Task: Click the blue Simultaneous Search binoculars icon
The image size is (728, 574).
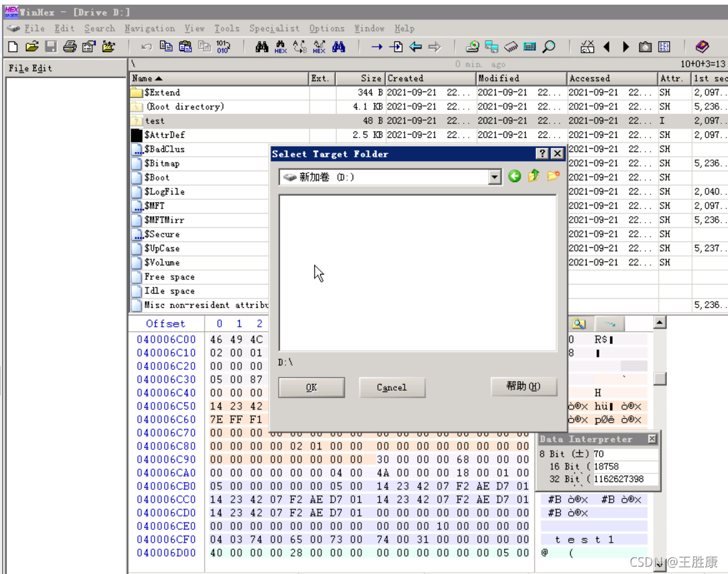Action: pyautogui.click(x=339, y=47)
